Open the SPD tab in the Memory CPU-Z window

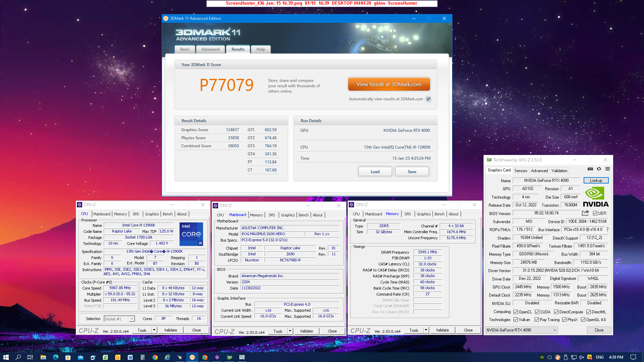pyautogui.click(x=407, y=214)
